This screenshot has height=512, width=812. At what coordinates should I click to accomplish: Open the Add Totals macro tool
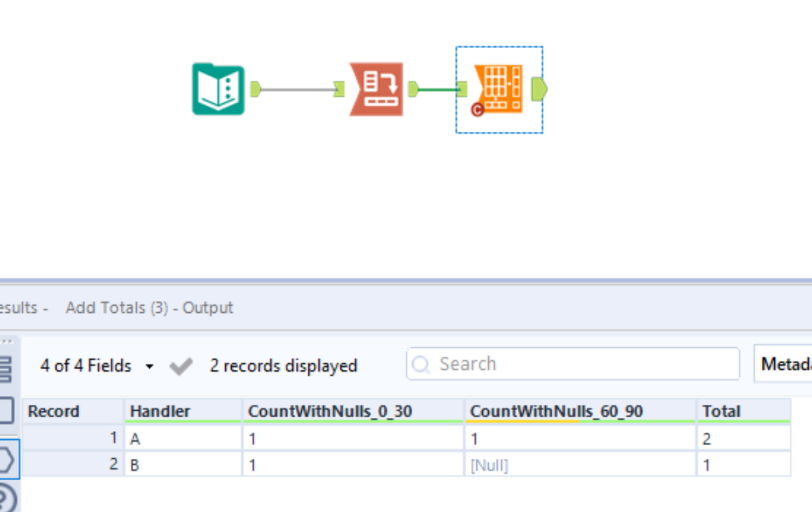[498, 89]
